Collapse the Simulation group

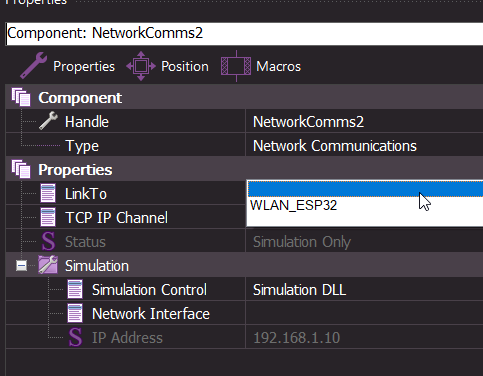click(x=22, y=266)
